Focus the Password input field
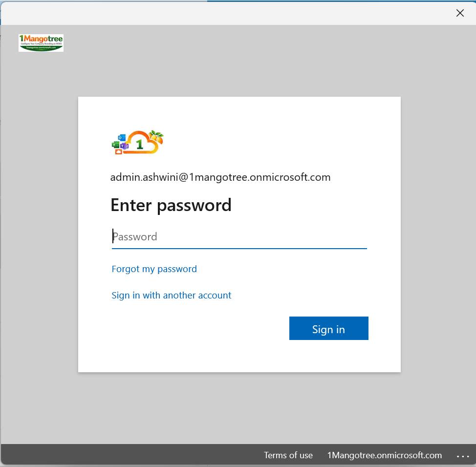This screenshot has height=467, width=476. [x=239, y=237]
